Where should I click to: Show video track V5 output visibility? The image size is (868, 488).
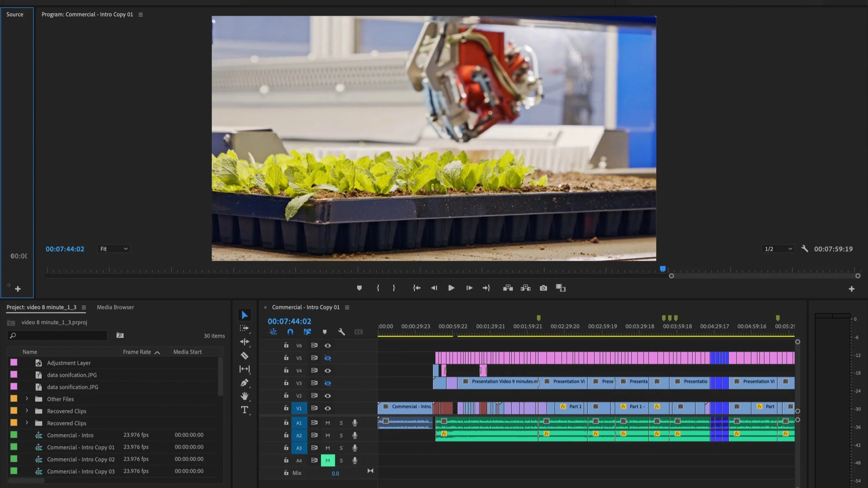coord(328,358)
